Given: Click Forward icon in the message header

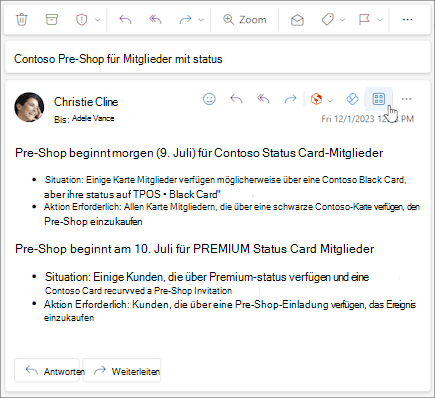Looking at the screenshot, I should point(290,99).
